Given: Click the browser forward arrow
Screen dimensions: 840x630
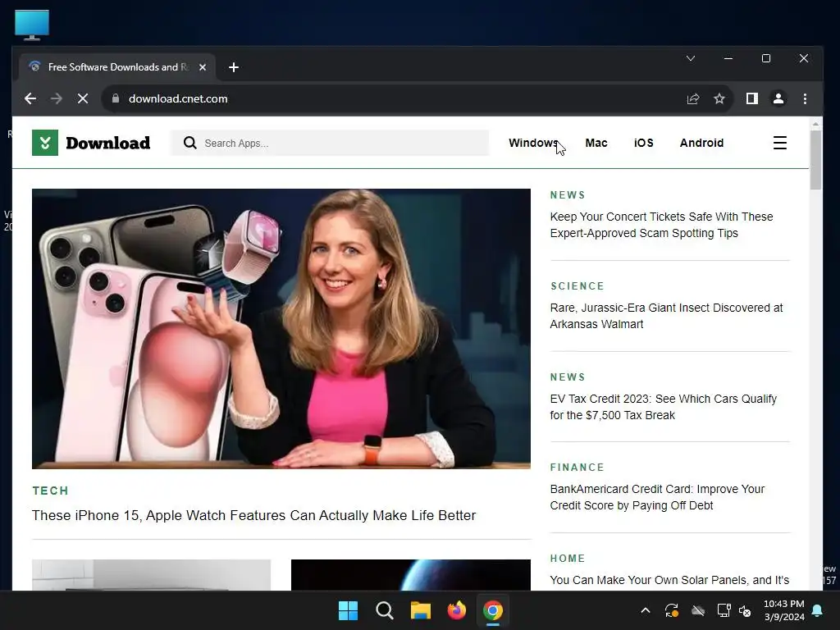Looking at the screenshot, I should point(57,98).
